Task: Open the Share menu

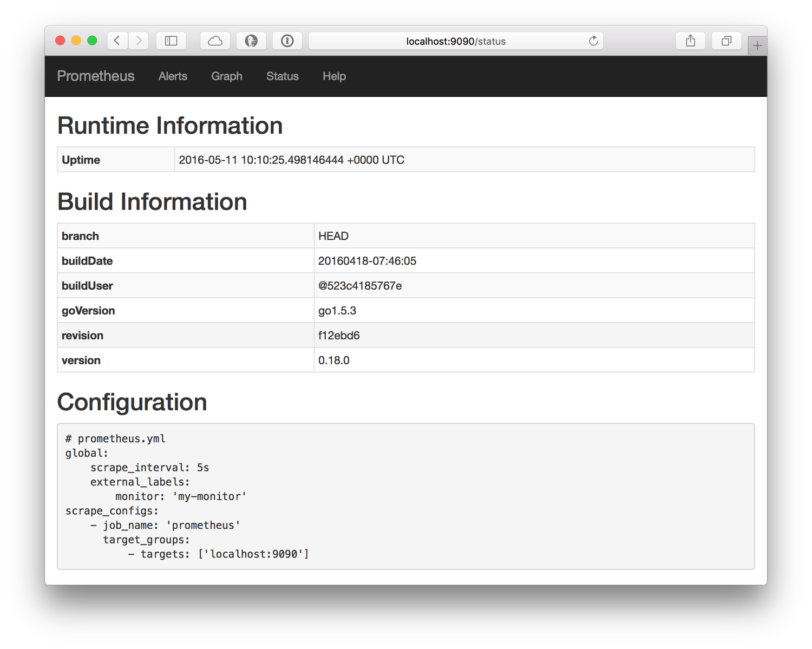Action: click(690, 41)
